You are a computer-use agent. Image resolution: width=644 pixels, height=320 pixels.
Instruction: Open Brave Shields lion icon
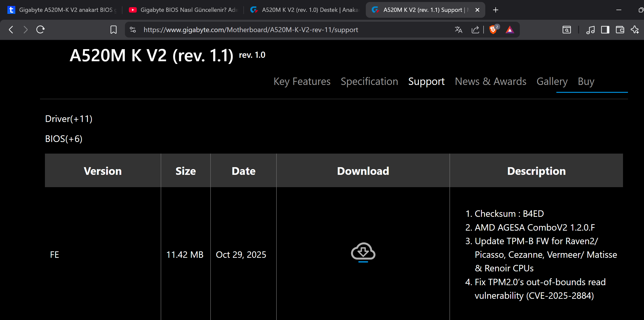(x=493, y=29)
